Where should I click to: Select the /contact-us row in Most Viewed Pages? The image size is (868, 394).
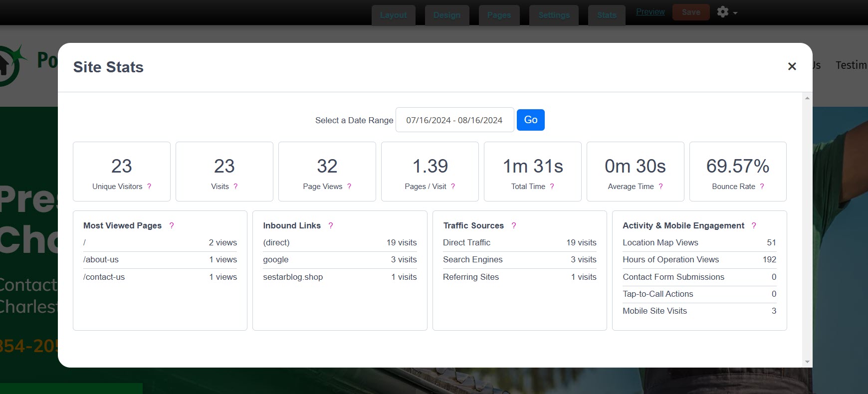tap(160, 277)
